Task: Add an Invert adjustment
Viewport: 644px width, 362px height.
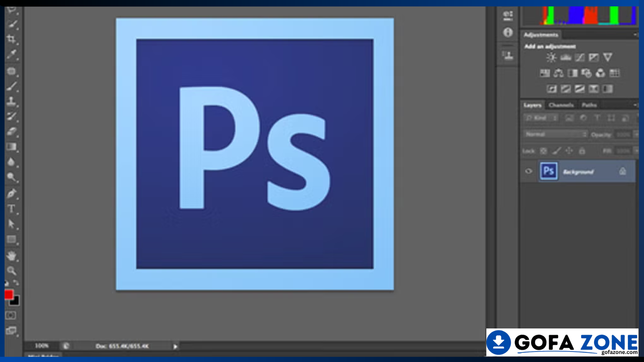Action: click(x=552, y=89)
